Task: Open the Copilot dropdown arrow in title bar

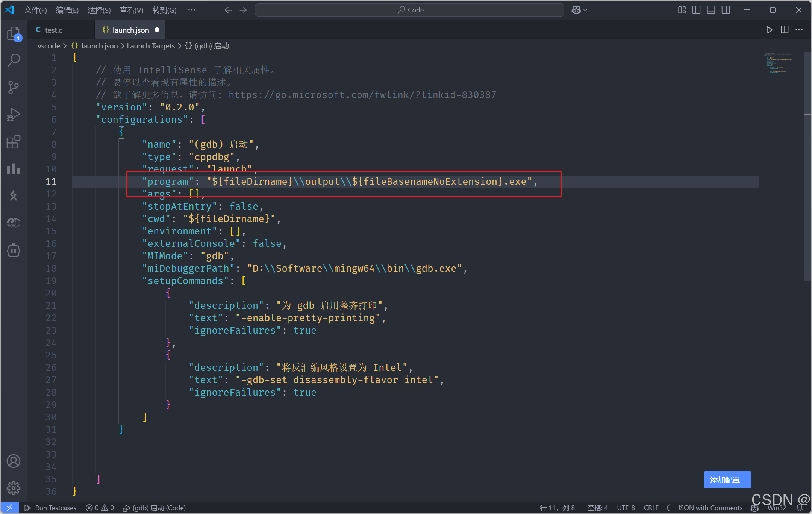Action: 585,10
